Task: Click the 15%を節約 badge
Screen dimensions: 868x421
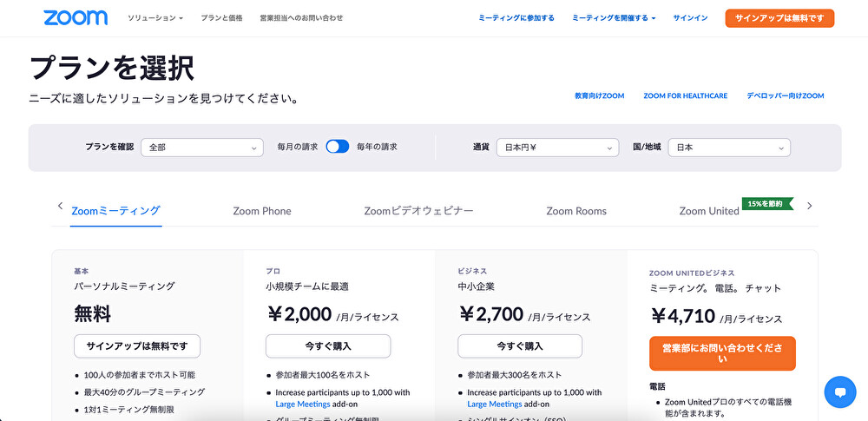Action: [x=768, y=204]
